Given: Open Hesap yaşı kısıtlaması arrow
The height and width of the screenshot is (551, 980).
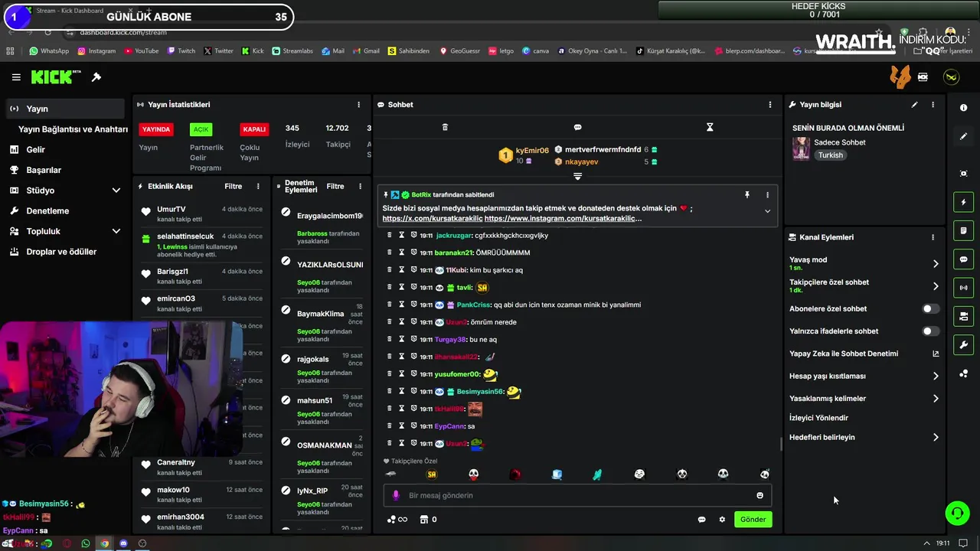Looking at the screenshot, I should click(x=936, y=377).
